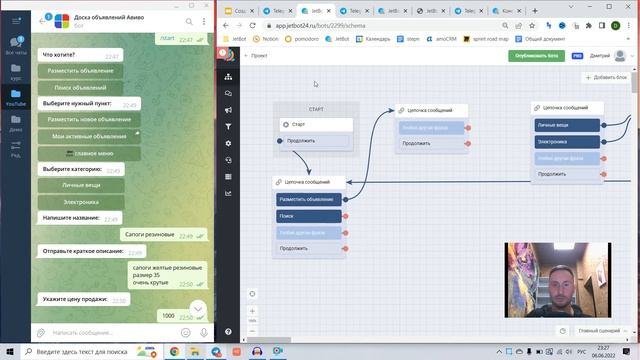The height and width of the screenshot is (360, 640).
Task: Click the Написать сообщение input in Telegram
Action: click(x=112, y=333)
